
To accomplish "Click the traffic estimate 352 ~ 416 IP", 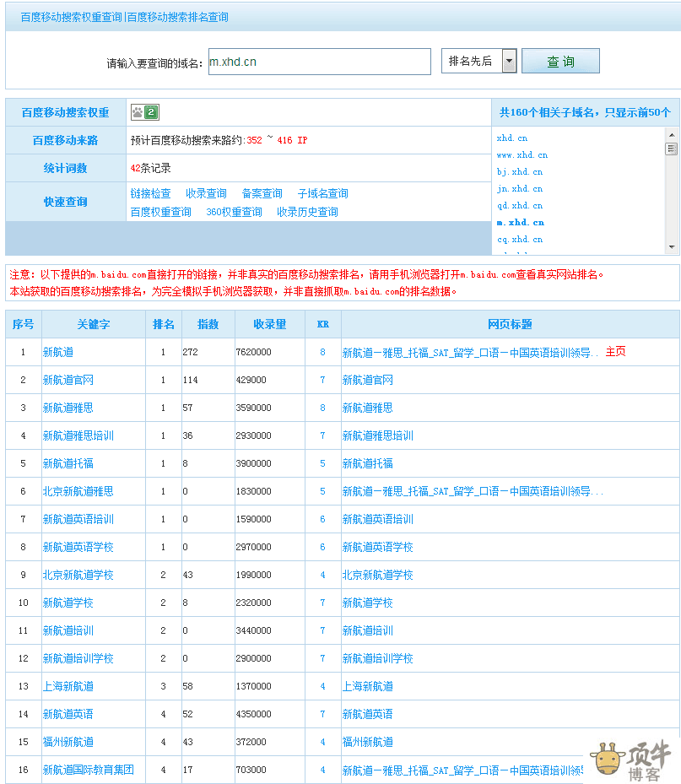I will point(277,140).
